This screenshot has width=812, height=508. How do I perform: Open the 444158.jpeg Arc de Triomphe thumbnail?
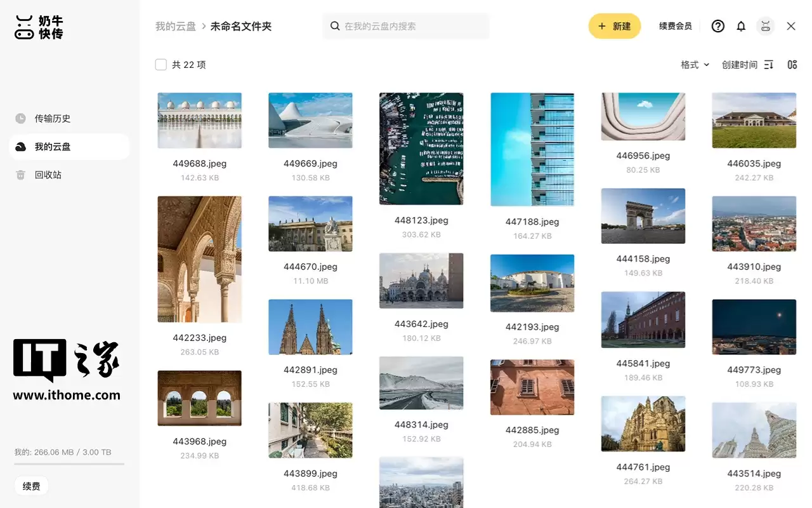[x=643, y=216]
